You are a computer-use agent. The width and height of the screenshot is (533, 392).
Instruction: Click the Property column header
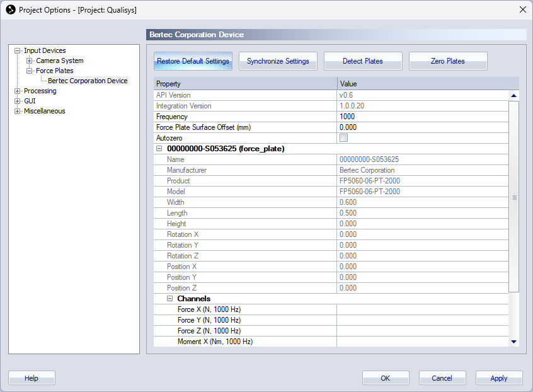pos(245,84)
